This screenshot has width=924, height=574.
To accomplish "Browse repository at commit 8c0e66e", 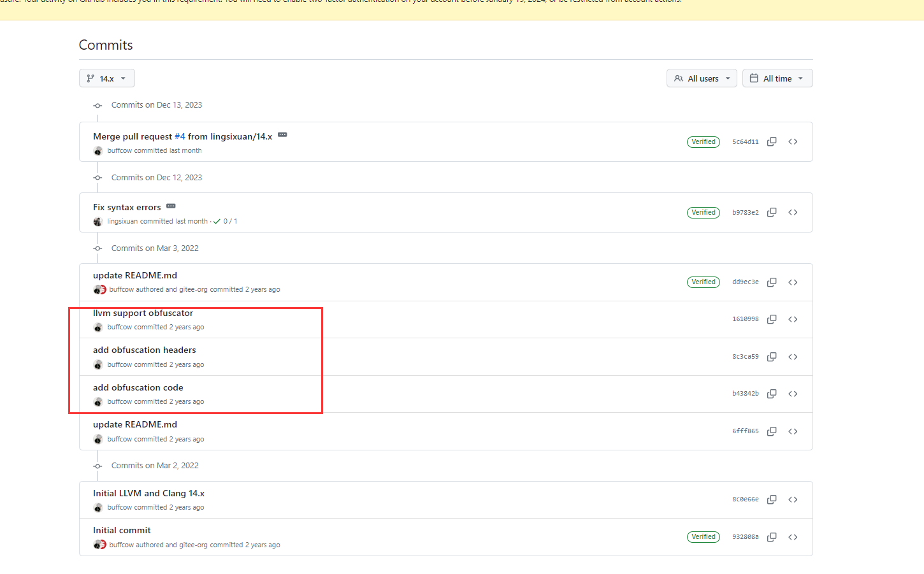I will tap(793, 499).
